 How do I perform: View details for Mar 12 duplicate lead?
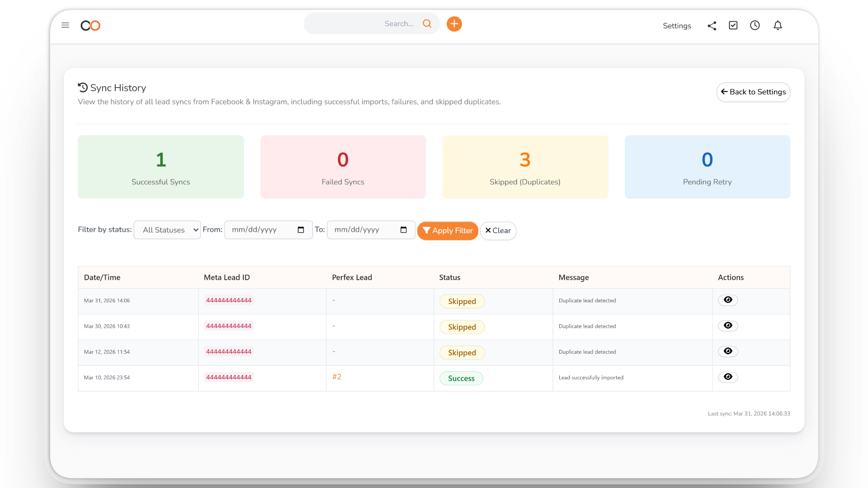tap(728, 351)
